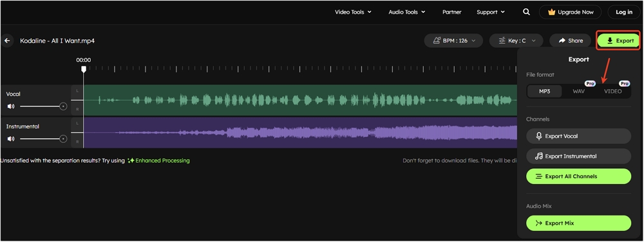The height and width of the screenshot is (242, 644).
Task: Click the Enhanced Processing link
Action: [163, 161]
